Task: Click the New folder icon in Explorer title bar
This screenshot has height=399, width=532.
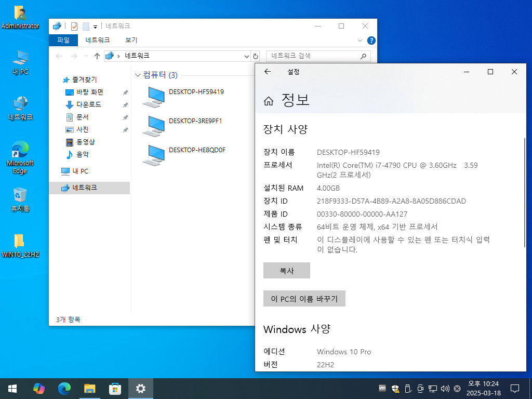Action: click(x=86, y=26)
